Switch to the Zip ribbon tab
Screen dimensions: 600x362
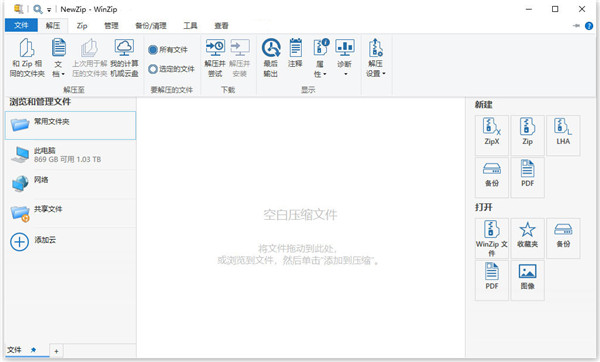pyautogui.click(x=82, y=26)
